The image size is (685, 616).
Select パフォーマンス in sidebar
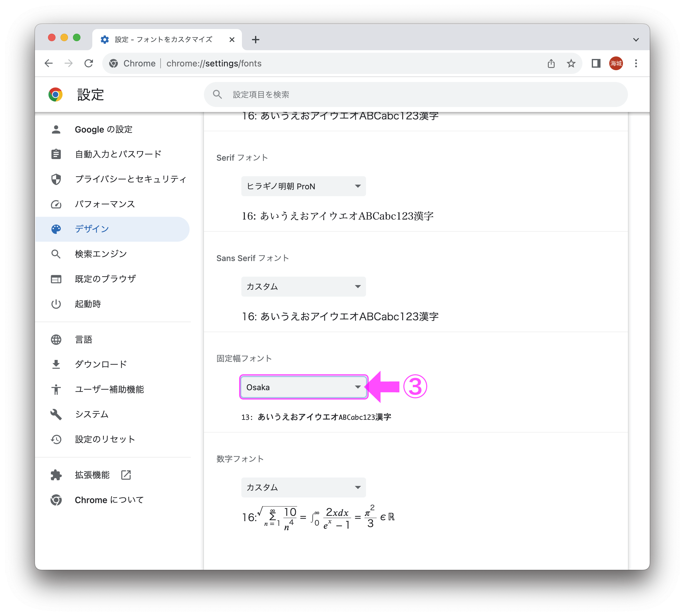point(113,204)
